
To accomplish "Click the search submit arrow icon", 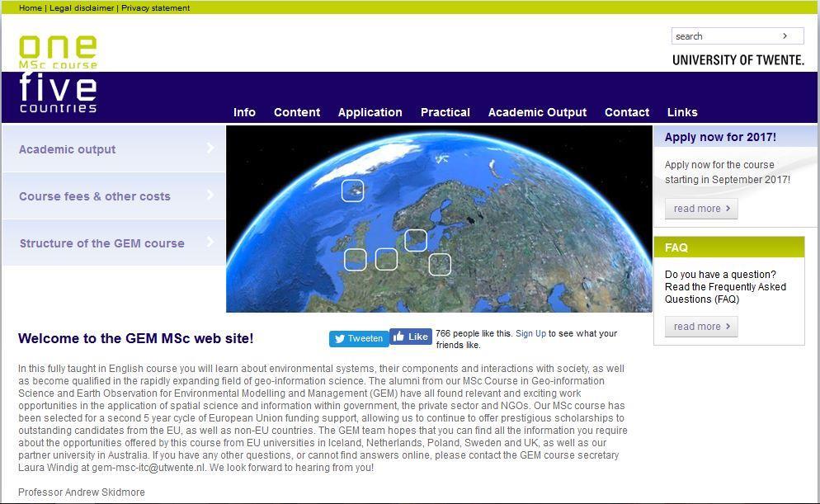I will 785,36.
